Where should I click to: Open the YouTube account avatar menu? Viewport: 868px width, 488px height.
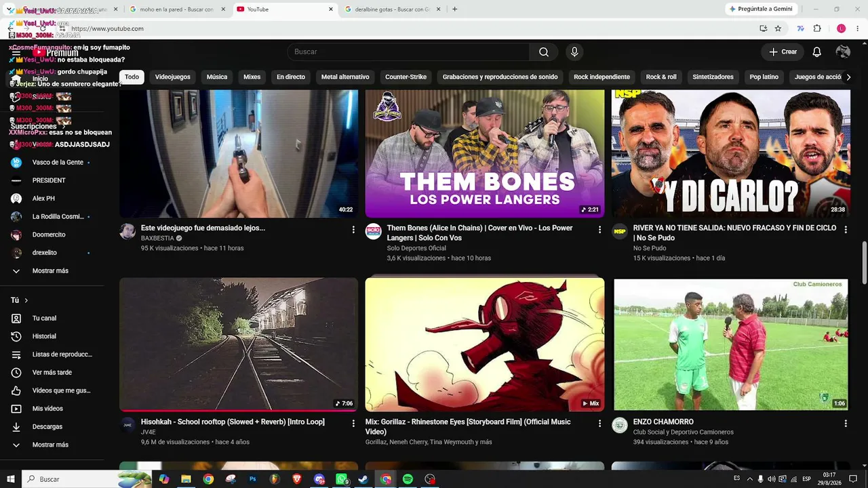[843, 52]
